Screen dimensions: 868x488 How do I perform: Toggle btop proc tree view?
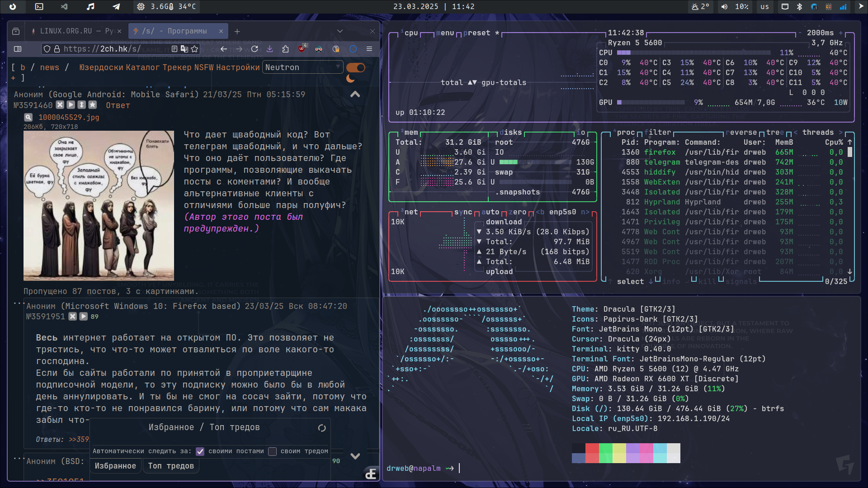[775, 133]
